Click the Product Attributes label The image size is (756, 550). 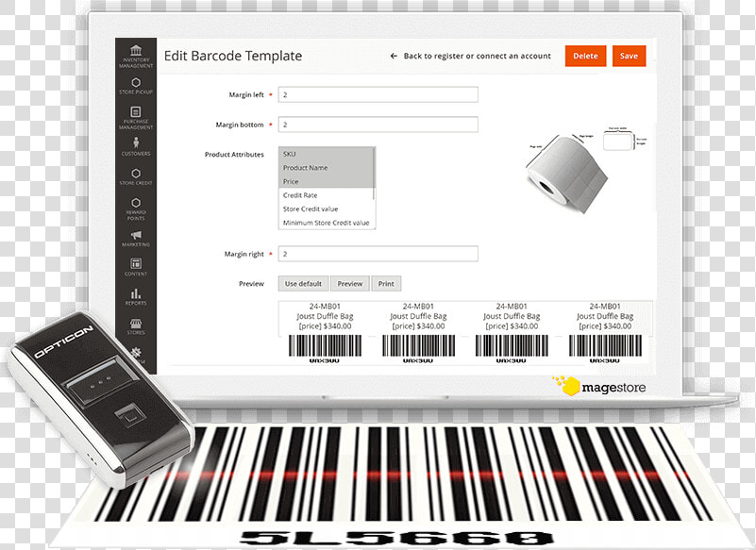tap(234, 155)
